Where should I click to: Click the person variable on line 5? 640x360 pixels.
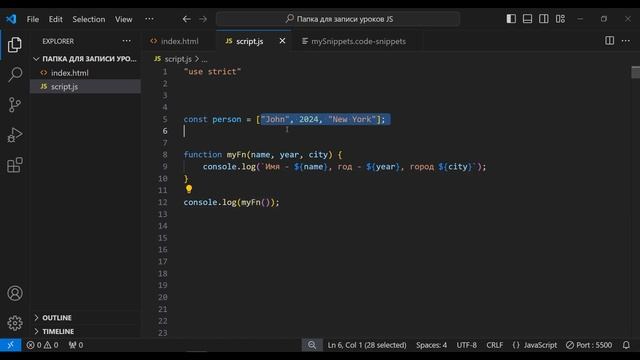point(227,119)
